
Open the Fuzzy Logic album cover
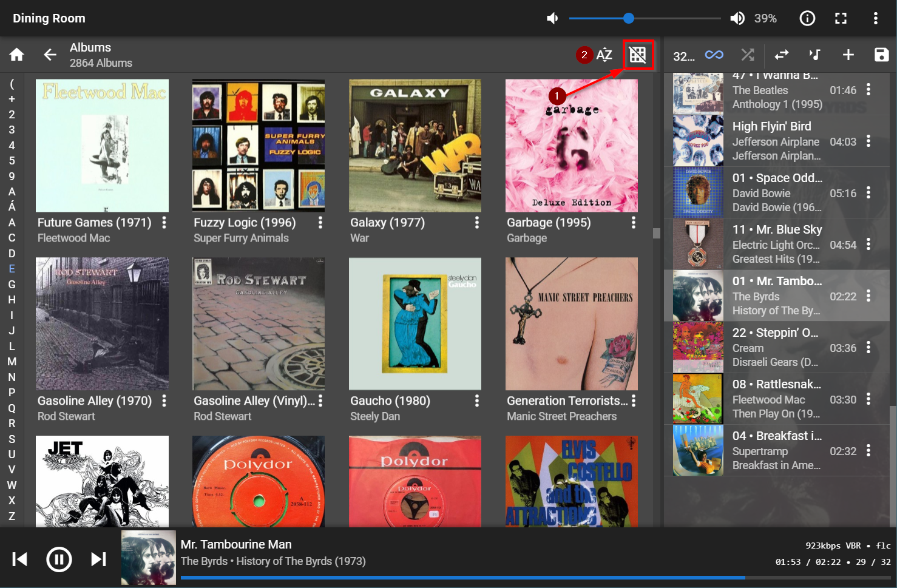tap(259, 146)
